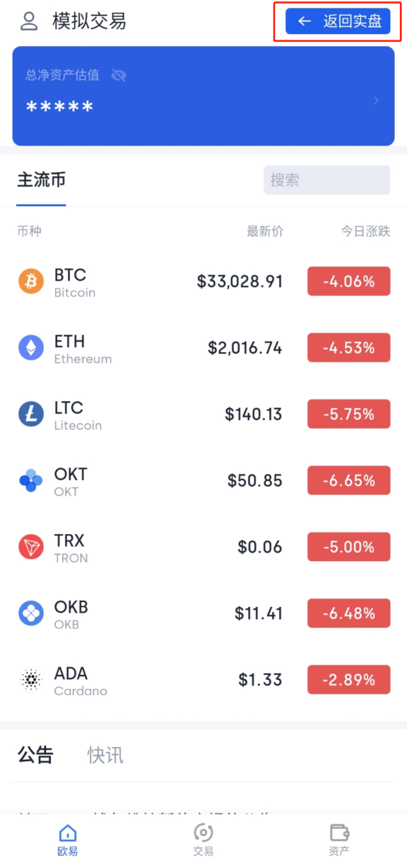Open the user profile icon
407x868 pixels.
pos(28,21)
